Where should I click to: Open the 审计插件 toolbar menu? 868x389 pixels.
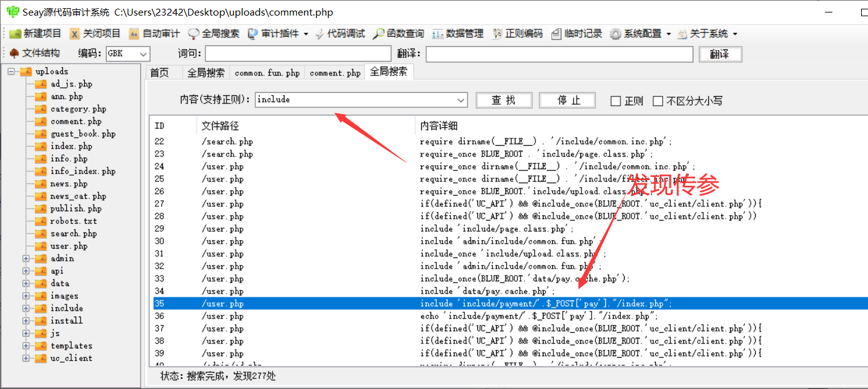[278, 34]
